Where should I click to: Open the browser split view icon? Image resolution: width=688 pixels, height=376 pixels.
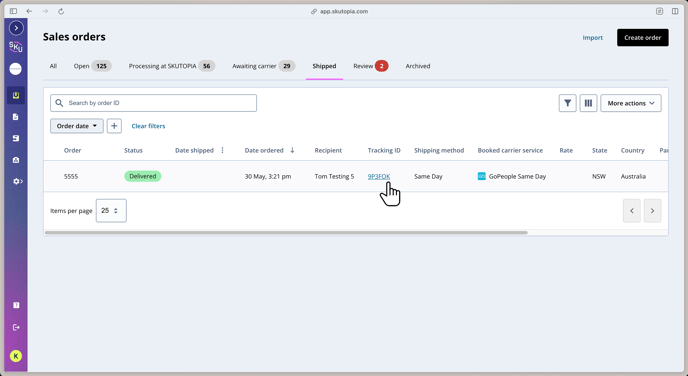675,11
